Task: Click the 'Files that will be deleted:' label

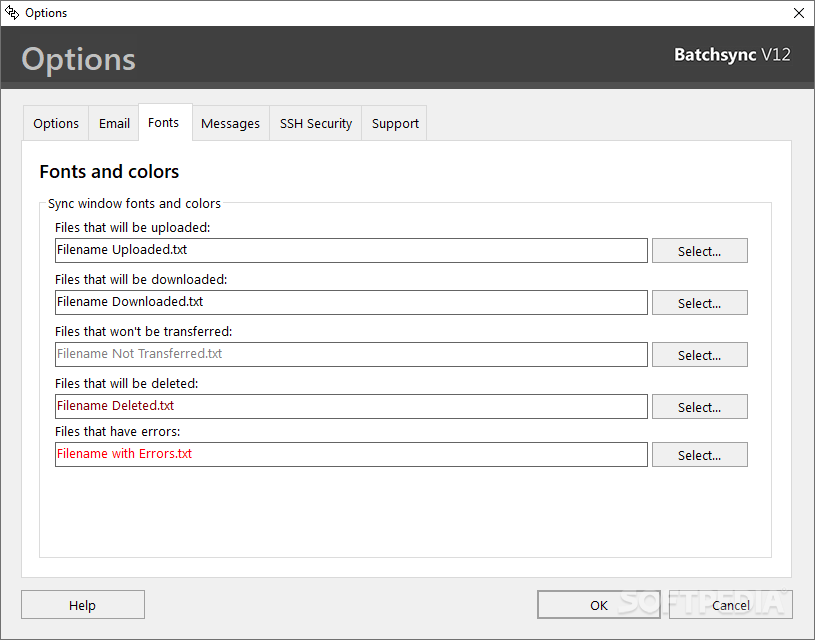Action: 127,384
